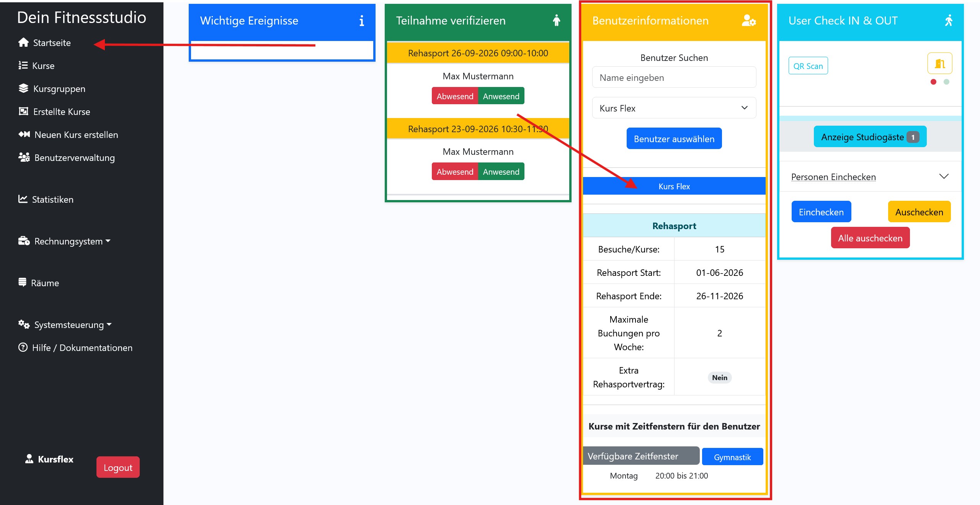Click the red Logout button
Viewport: 980px width, 505px height.
[x=118, y=467]
